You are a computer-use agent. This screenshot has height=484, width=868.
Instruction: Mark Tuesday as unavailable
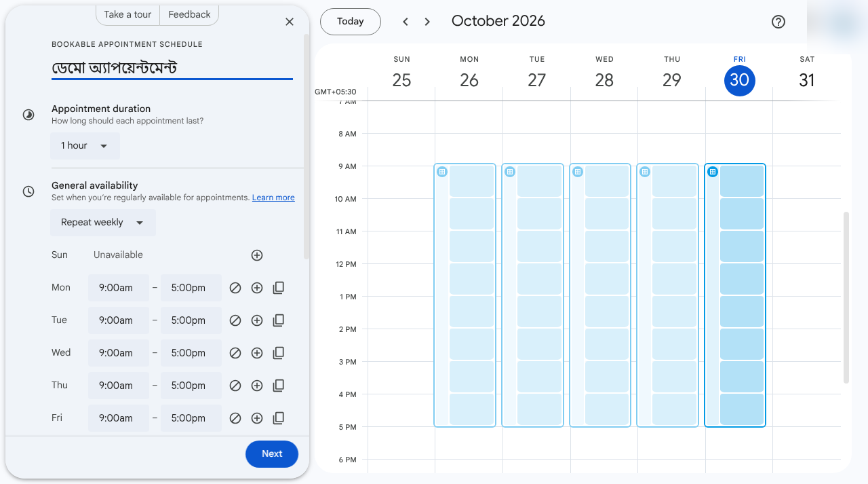tap(235, 320)
